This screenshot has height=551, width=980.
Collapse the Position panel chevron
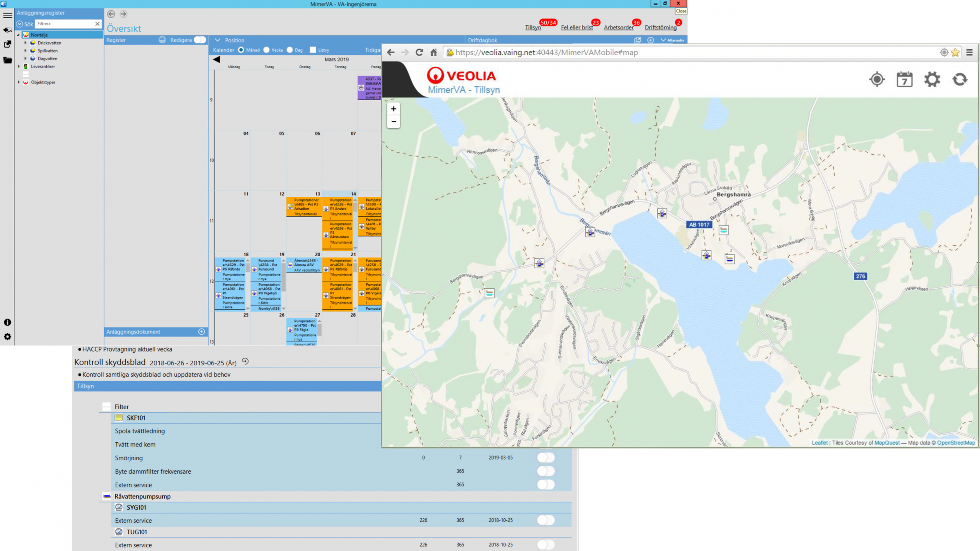point(217,40)
